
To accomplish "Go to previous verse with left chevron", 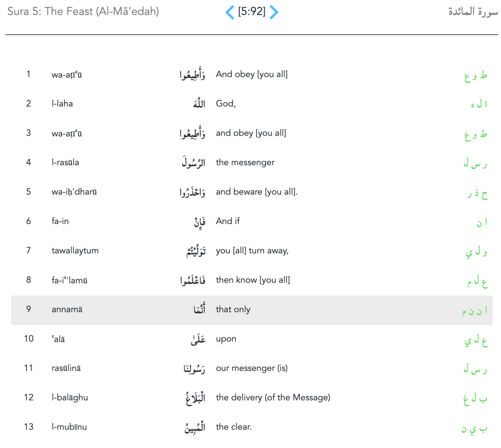I will pyautogui.click(x=229, y=12).
